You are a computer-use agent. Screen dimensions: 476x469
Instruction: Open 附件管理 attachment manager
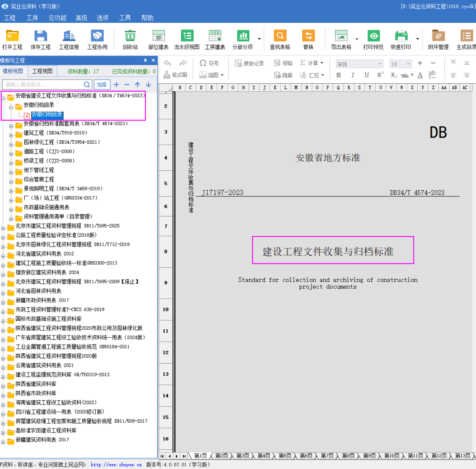pos(438,37)
